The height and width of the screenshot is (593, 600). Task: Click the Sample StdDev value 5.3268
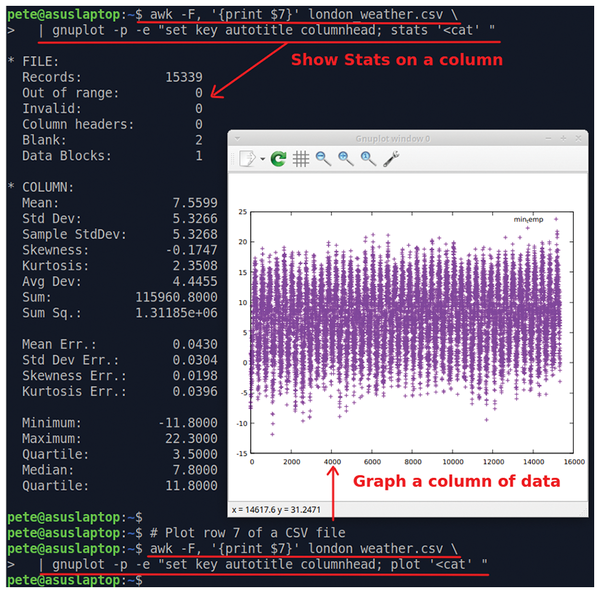195,234
